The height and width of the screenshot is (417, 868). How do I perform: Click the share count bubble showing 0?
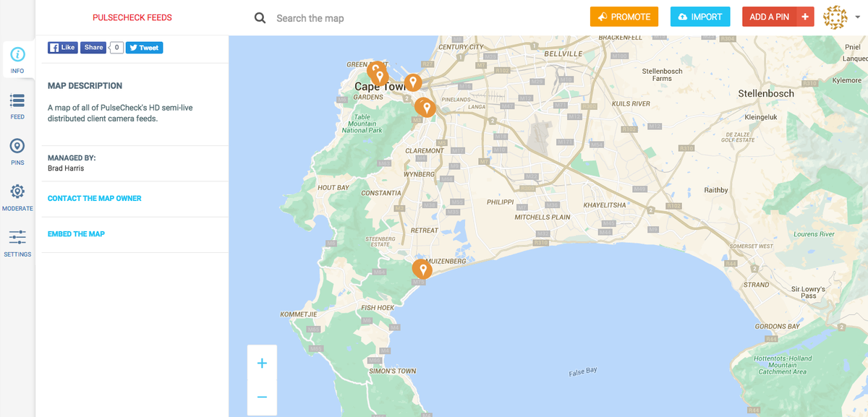(x=116, y=48)
